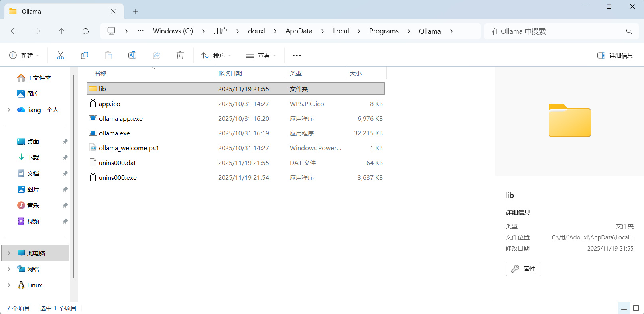Unpin 桌面 using its pin icon
This screenshot has height=314, width=644.
(x=65, y=141)
